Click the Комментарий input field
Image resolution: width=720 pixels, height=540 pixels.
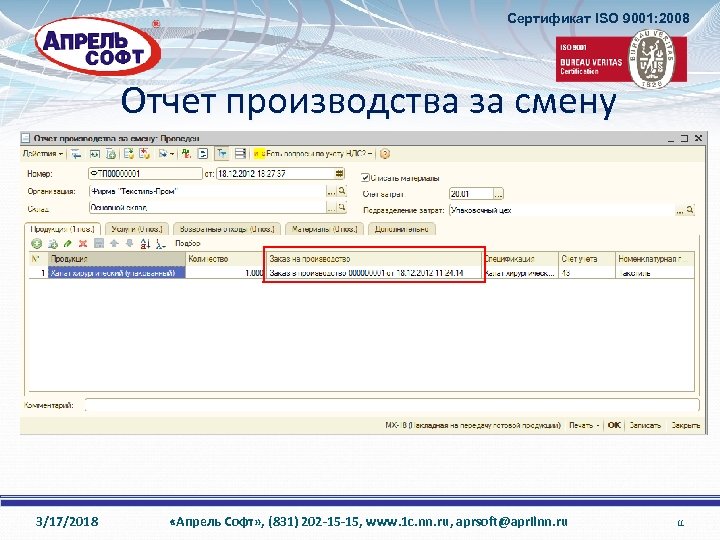(x=392, y=405)
